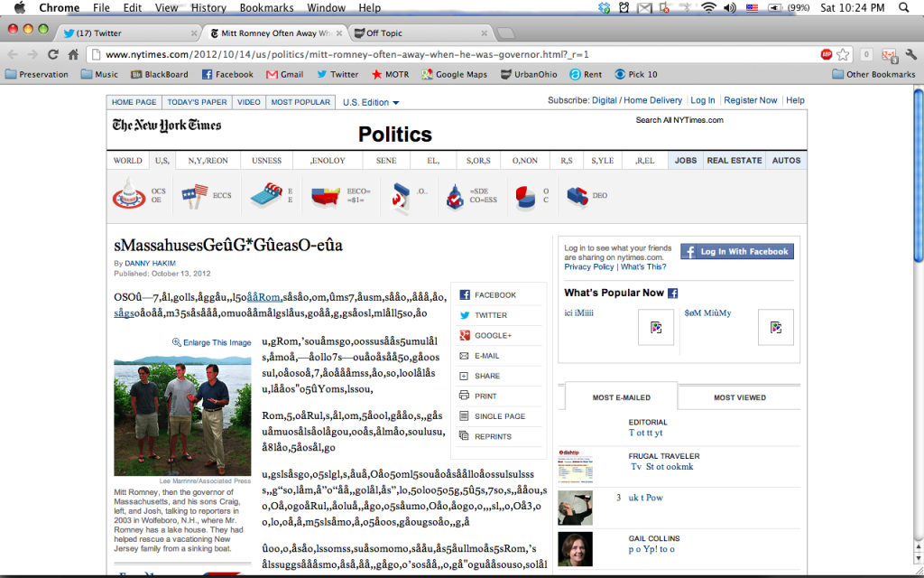The height and width of the screenshot is (578, 924).
Task: Open the Gmail bookmark
Action: click(284, 74)
